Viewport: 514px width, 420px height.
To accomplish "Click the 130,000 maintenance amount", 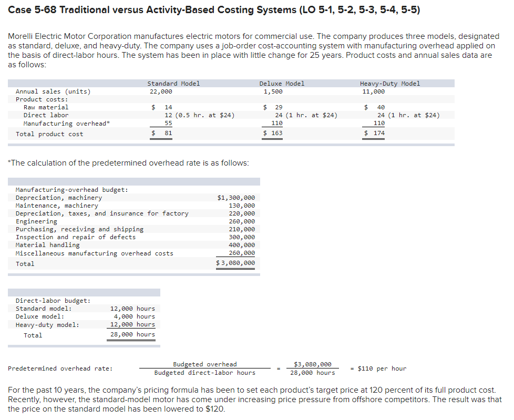I will [242, 206].
